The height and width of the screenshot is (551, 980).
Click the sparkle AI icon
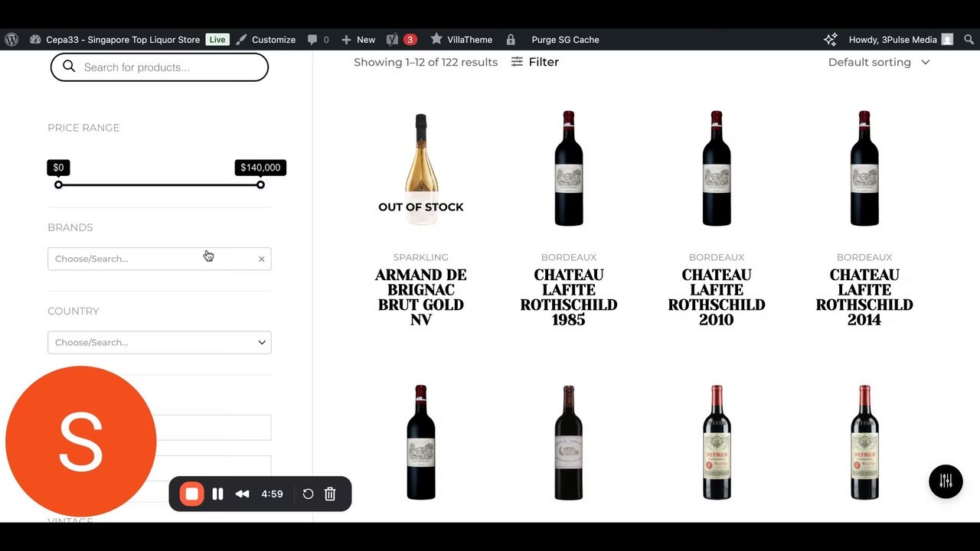pyautogui.click(x=831, y=40)
